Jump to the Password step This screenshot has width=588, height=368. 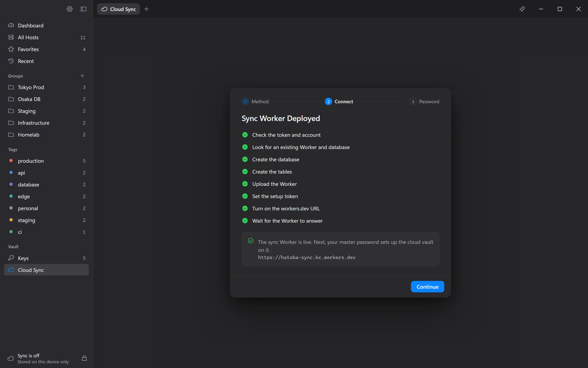(424, 101)
